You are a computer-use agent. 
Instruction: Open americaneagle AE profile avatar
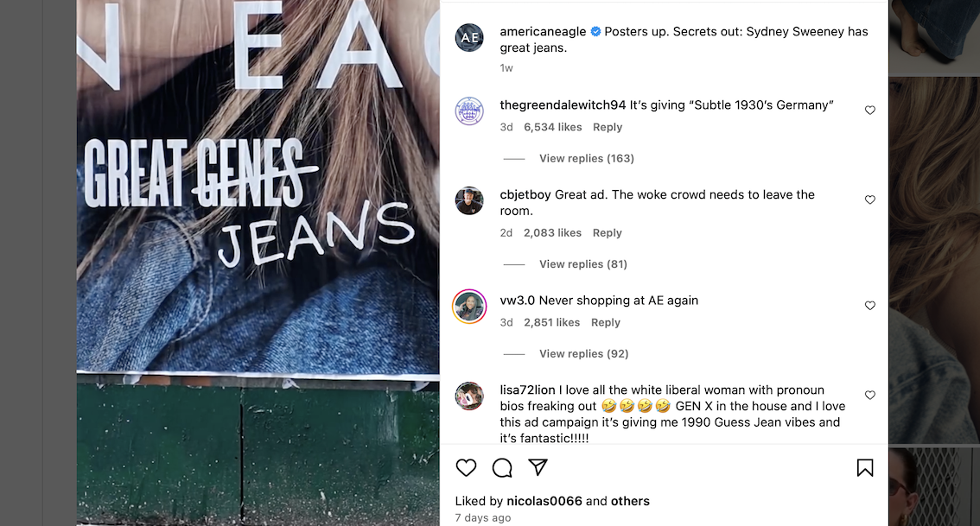click(x=469, y=37)
